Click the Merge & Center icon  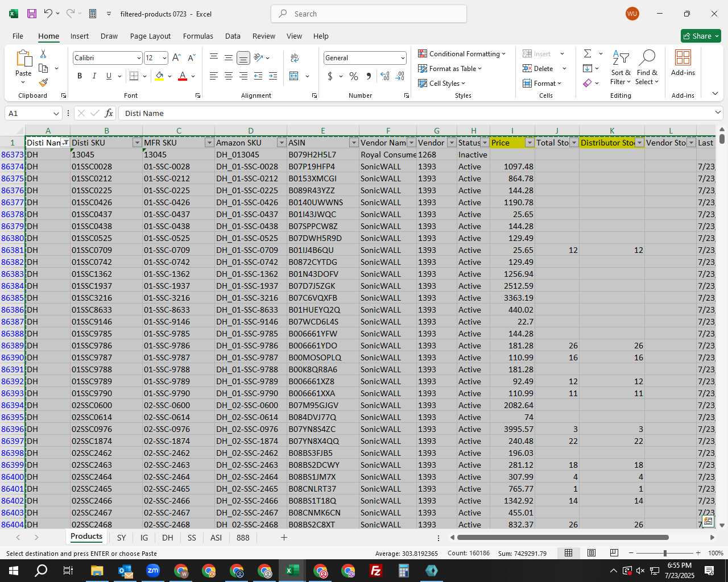[294, 76]
